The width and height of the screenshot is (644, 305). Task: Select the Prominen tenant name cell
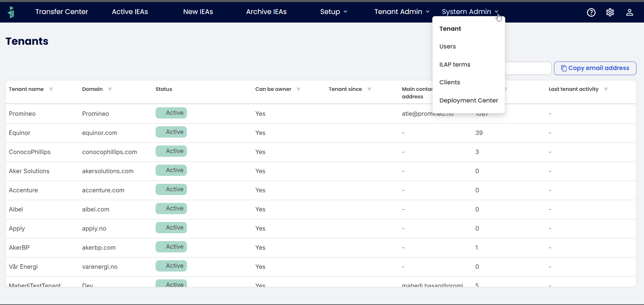tap(22, 114)
